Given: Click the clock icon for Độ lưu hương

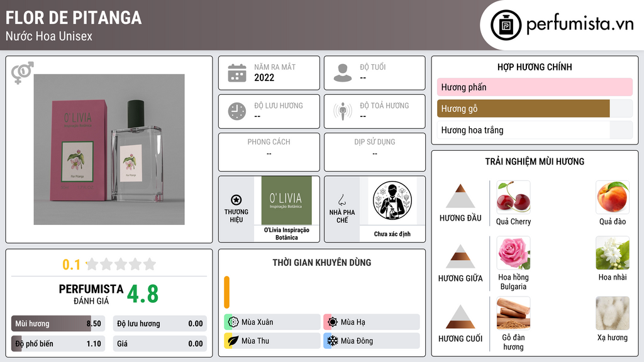Looking at the screenshot, I should 237,111.
